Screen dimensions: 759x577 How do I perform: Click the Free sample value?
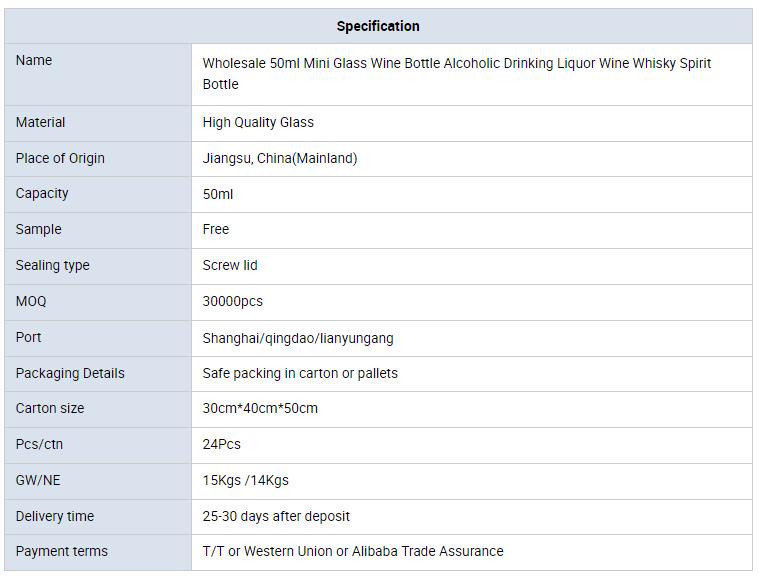[x=216, y=229]
